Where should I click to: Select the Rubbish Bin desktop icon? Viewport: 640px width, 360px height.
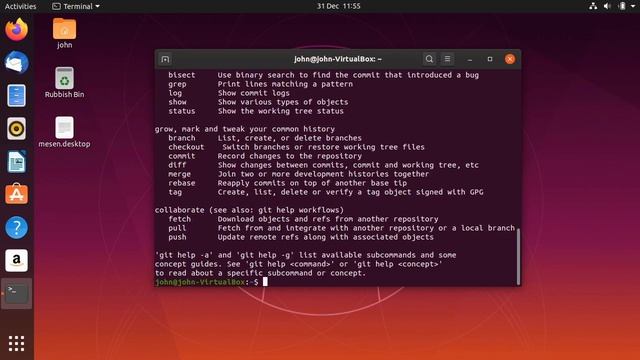click(64, 82)
